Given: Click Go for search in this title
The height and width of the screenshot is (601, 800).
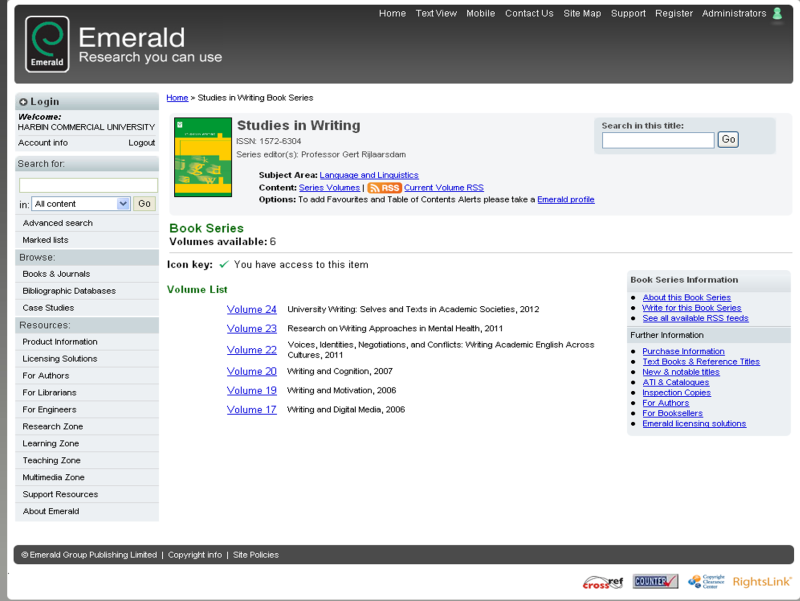Looking at the screenshot, I should pos(728,140).
